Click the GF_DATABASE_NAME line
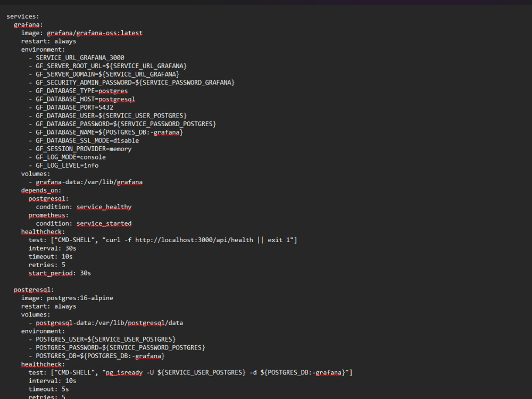Viewport: 532px width, 399px height. pyautogui.click(x=109, y=132)
